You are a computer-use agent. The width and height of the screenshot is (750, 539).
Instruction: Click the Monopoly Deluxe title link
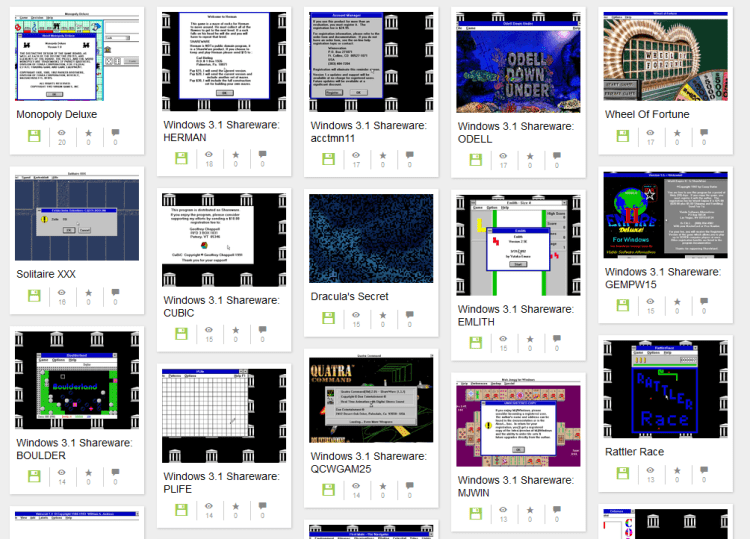[x=56, y=114]
